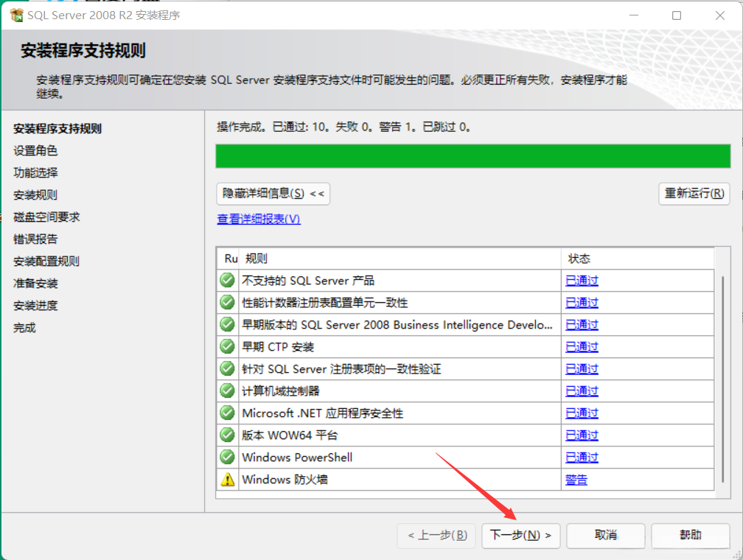Click the 状态 column header
This screenshot has height=560, width=743.
pos(638,258)
